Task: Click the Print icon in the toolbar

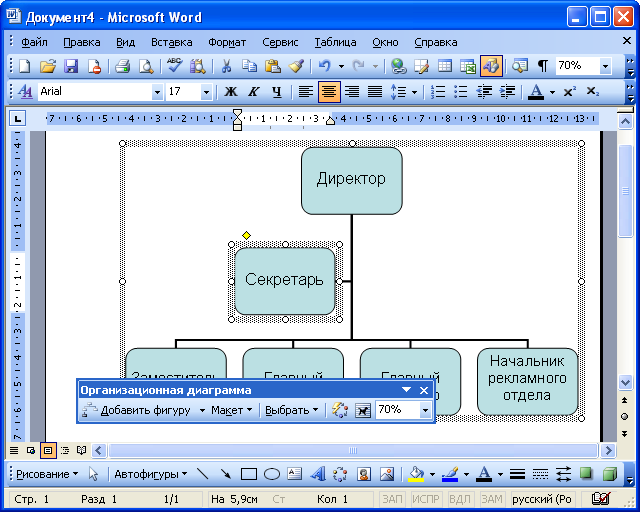Action: [122, 66]
